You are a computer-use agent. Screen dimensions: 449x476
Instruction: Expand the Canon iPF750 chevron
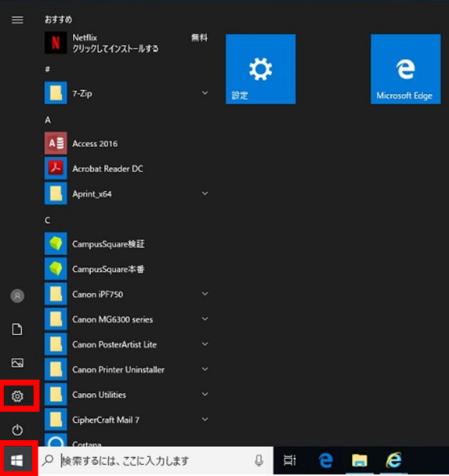point(205,294)
